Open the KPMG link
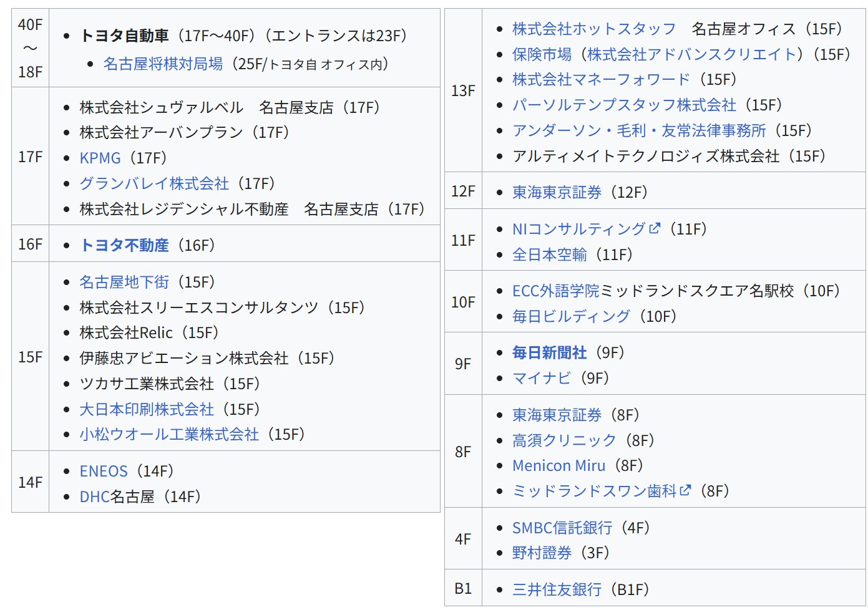Screen dimensions: 868x610 point(100,158)
